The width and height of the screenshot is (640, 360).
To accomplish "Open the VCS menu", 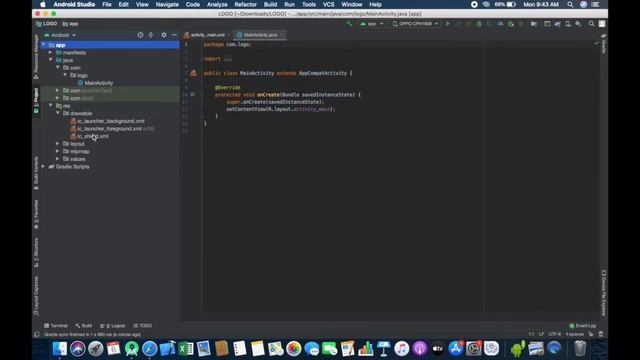I will 329,4.
